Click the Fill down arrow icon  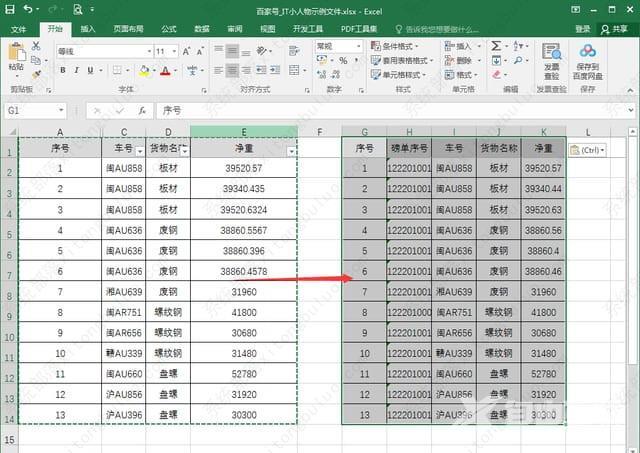pyautogui.click(x=496, y=61)
